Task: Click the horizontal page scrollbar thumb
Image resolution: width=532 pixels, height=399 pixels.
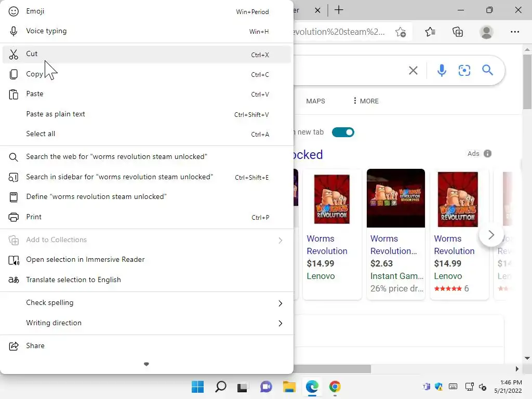Action: (x=332, y=368)
